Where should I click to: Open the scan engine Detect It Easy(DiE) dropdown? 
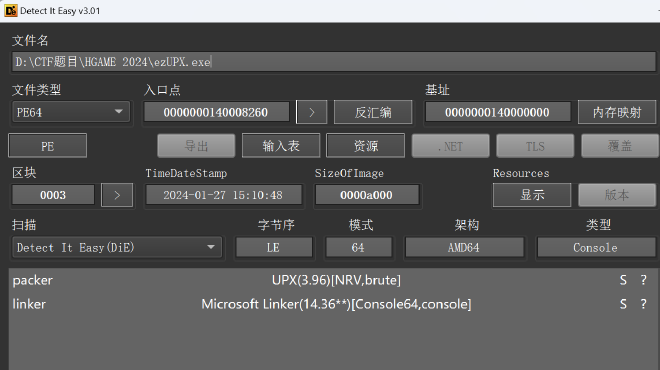coord(117,247)
